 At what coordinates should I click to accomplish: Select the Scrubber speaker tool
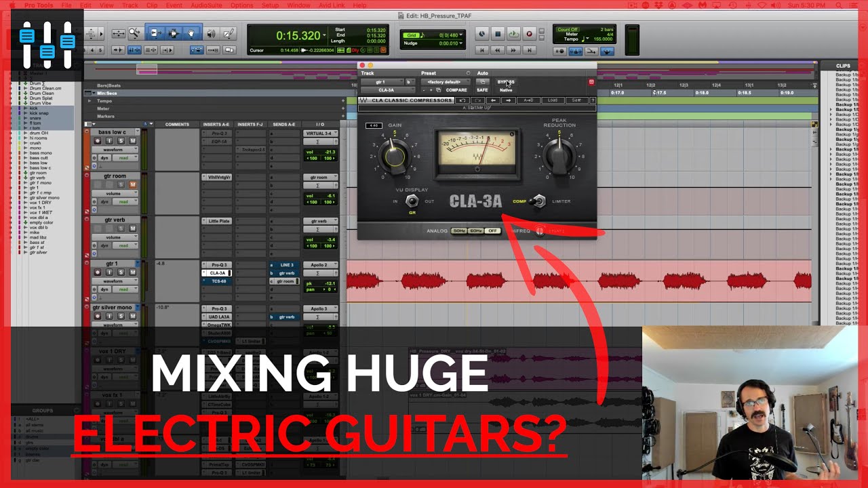(x=211, y=33)
